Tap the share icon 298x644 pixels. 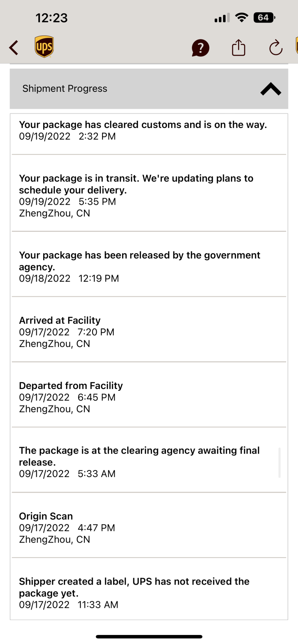point(238,48)
